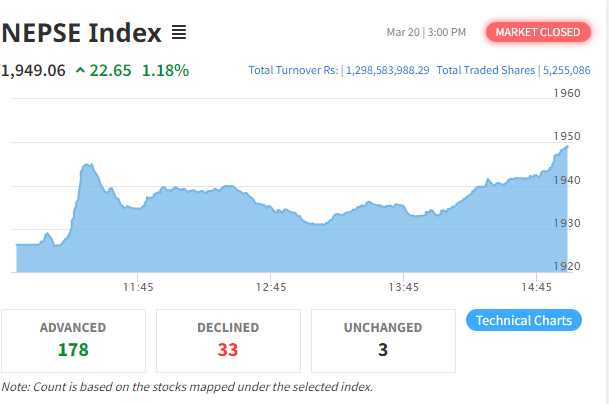This screenshot has height=404, width=609.
Task: Click the NEPSE Index heading
Action: (x=81, y=33)
